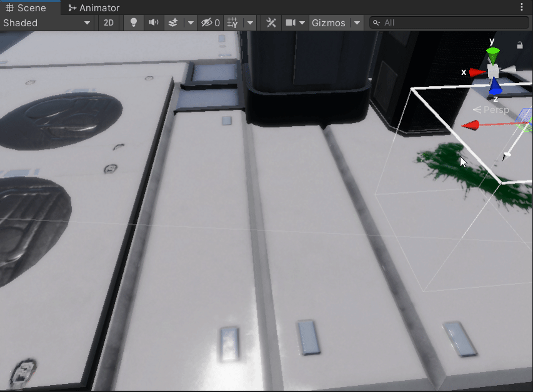Toggle 2D view mode
The width and height of the screenshot is (533, 392).
point(108,22)
